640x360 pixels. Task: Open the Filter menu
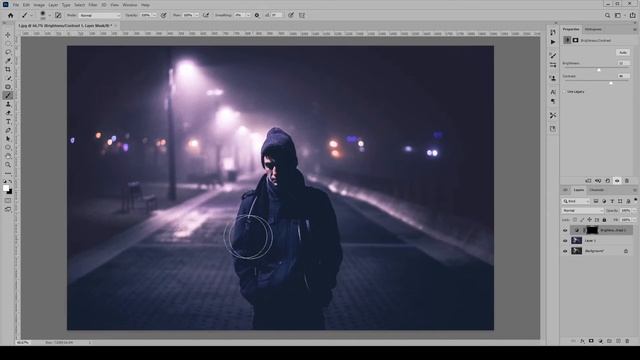point(93,5)
